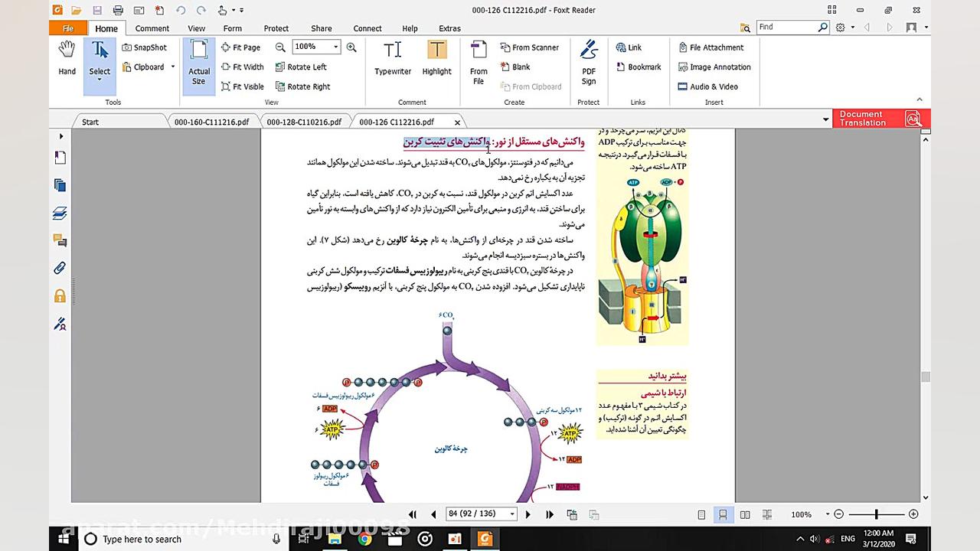The image size is (980, 551).
Task: Select the Highlight tool
Action: (436, 57)
